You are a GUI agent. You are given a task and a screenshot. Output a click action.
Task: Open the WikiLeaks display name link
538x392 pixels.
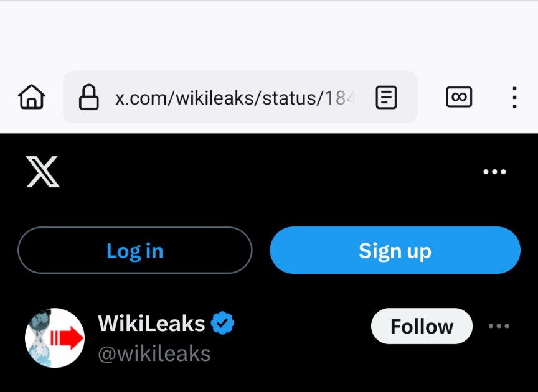click(151, 324)
